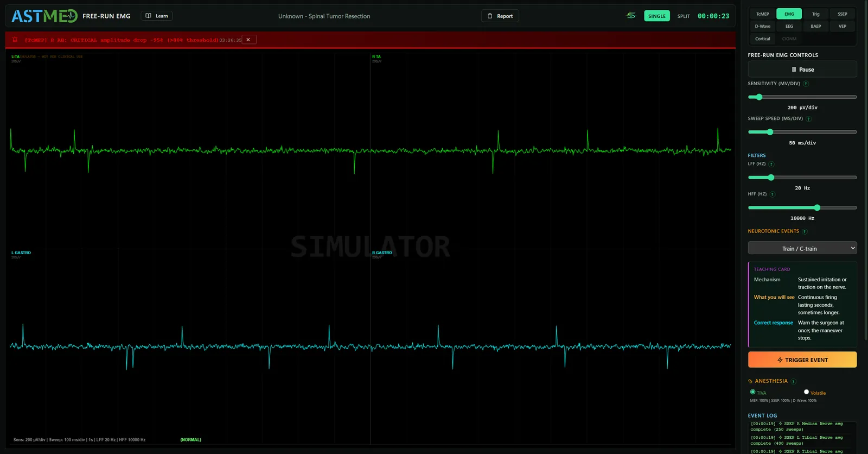
Task: Click the '10000 Hz' HFF value
Action: click(802, 218)
